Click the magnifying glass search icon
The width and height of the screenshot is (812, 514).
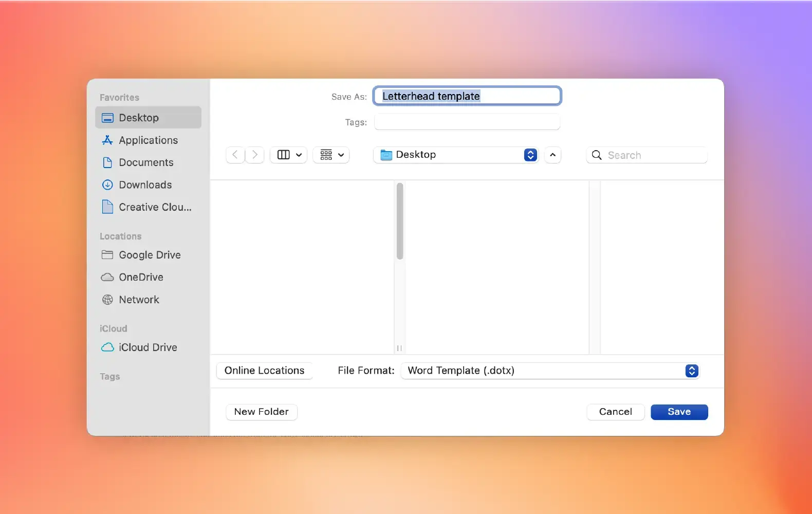coord(597,155)
